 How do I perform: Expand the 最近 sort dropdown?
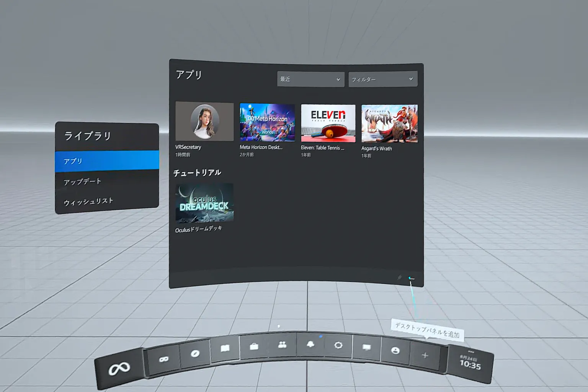310,79
